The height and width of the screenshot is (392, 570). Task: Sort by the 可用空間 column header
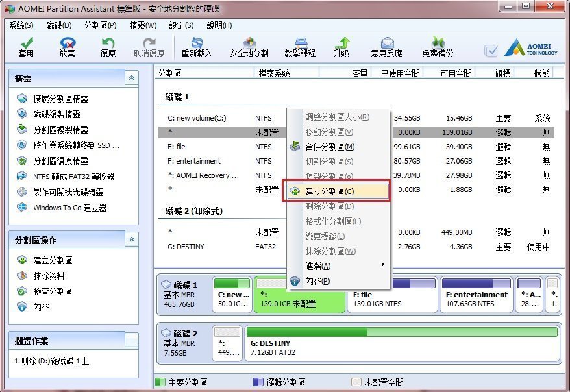[449, 73]
